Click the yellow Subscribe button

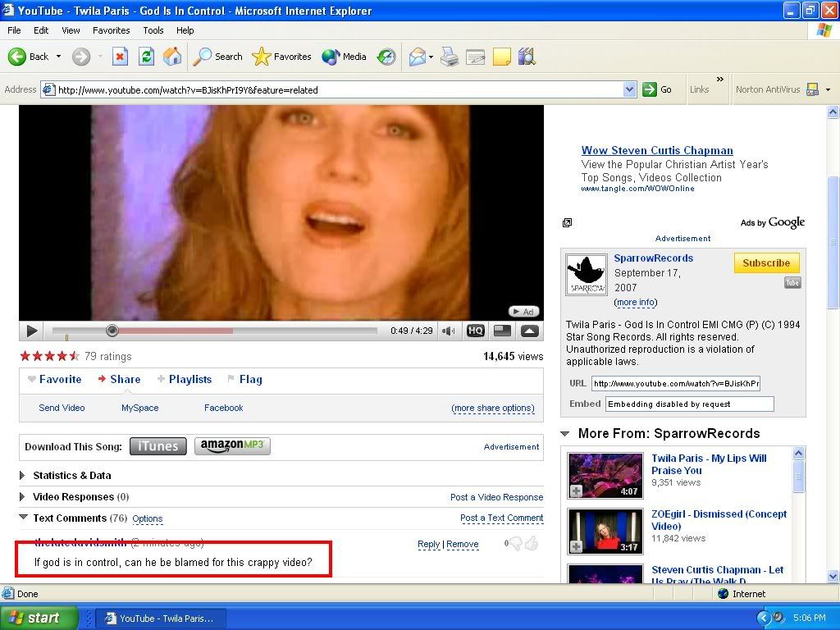(x=766, y=263)
